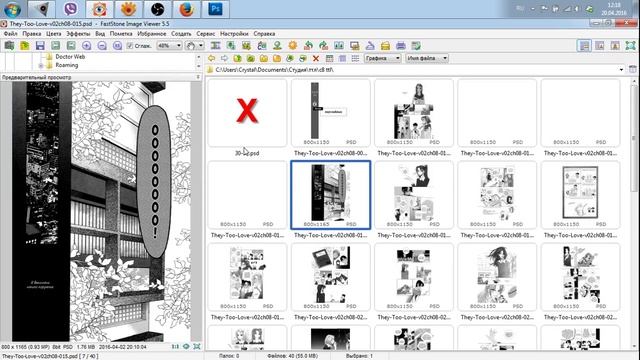Open the Правка menu

pyautogui.click(x=32, y=33)
